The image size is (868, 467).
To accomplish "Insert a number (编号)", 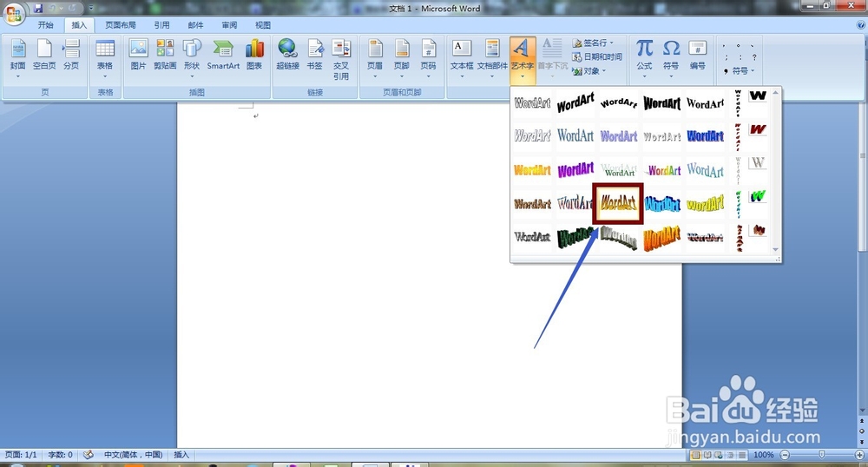I will click(x=698, y=56).
